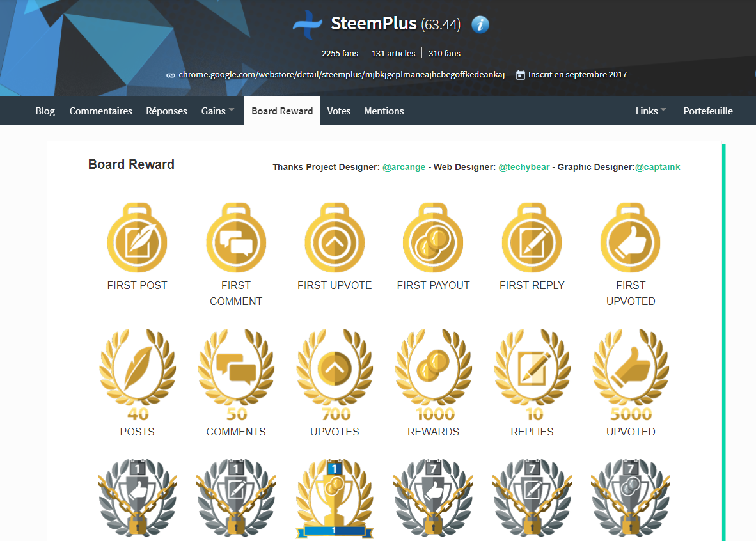The height and width of the screenshot is (541, 756).
Task: Click the First Comment medal badge
Action: click(x=236, y=238)
